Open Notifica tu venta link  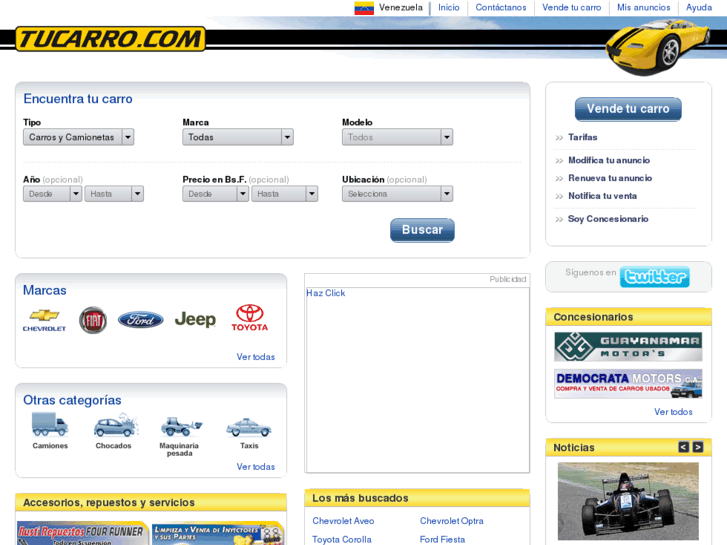tap(603, 196)
